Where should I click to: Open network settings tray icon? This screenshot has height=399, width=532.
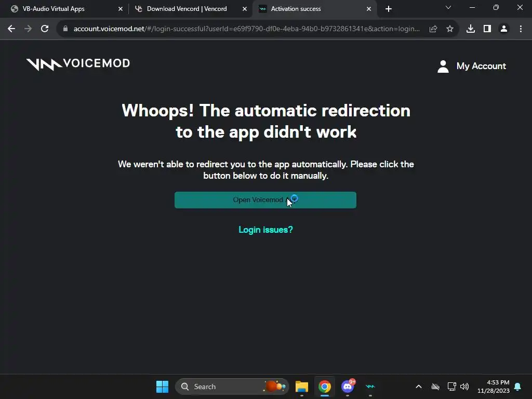pos(451,387)
